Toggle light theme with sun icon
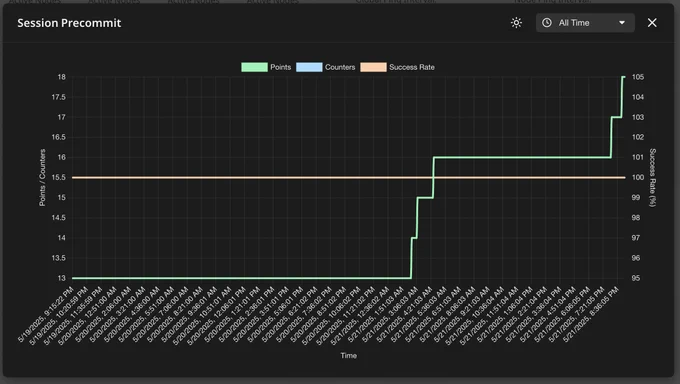This screenshot has width=680, height=384. pos(516,23)
